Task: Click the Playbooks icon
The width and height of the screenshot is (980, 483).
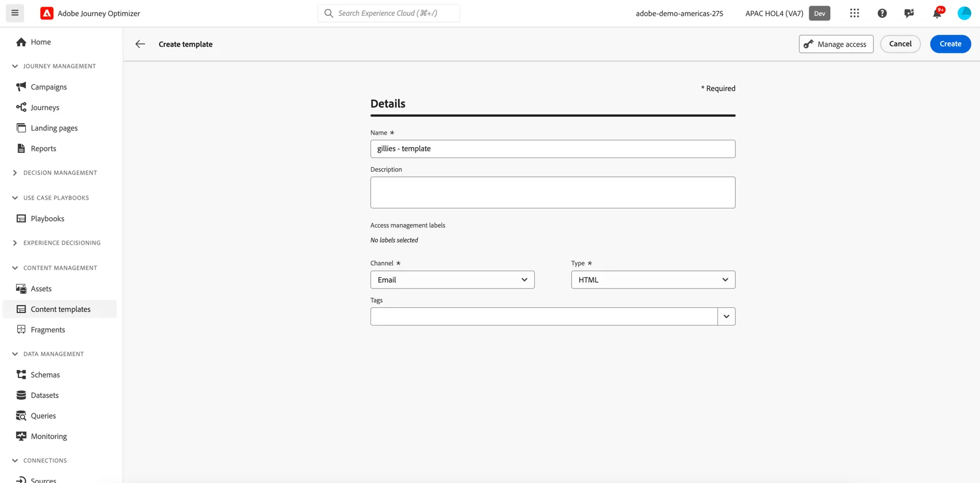Action: pyautogui.click(x=21, y=218)
